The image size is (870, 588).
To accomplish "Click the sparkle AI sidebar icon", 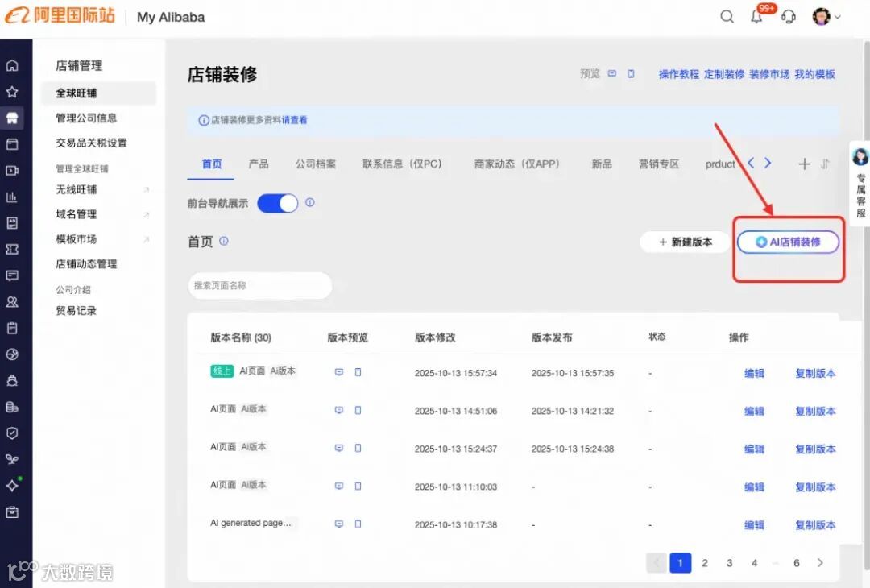I will coord(12,486).
